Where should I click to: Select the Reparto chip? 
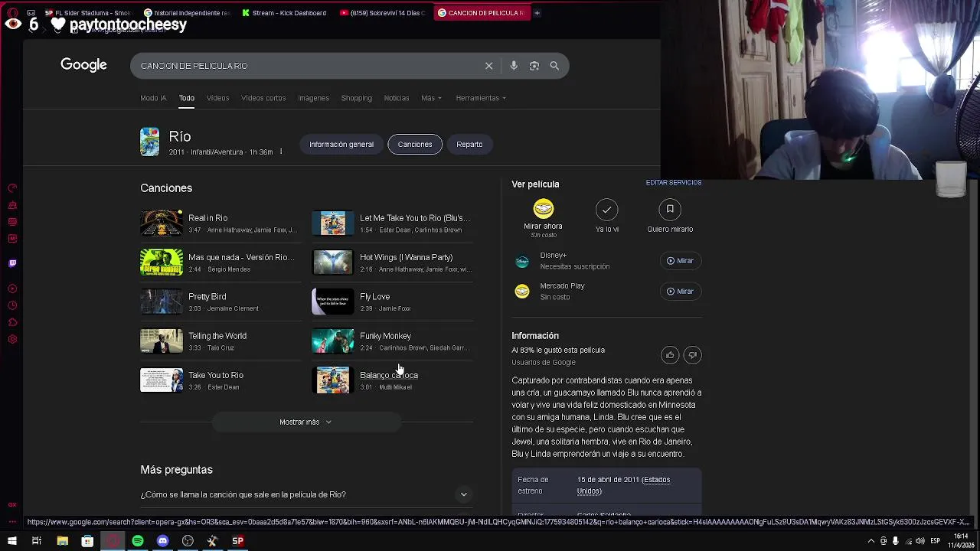(x=469, y=144)
